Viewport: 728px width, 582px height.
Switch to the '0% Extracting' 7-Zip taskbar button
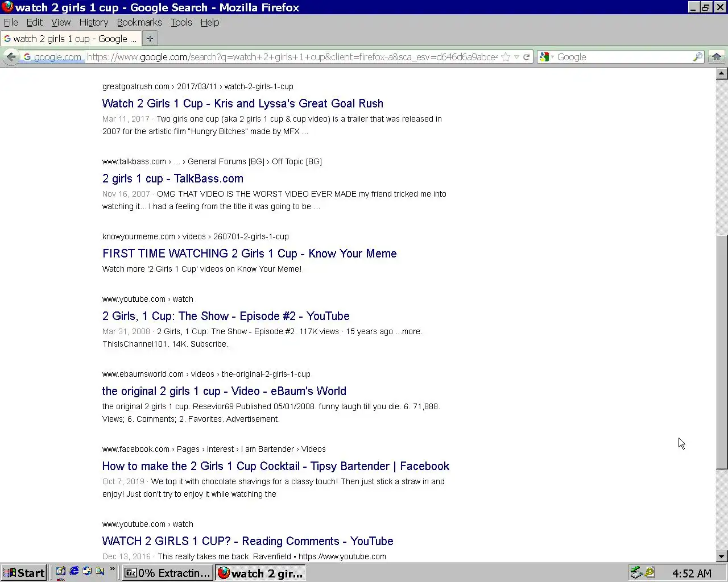coord(168,573)
